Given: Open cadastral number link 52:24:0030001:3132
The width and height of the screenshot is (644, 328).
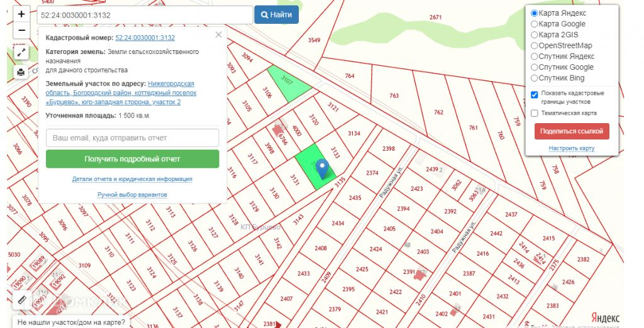Looking at the screenshot, I should (x=145, y=38).
